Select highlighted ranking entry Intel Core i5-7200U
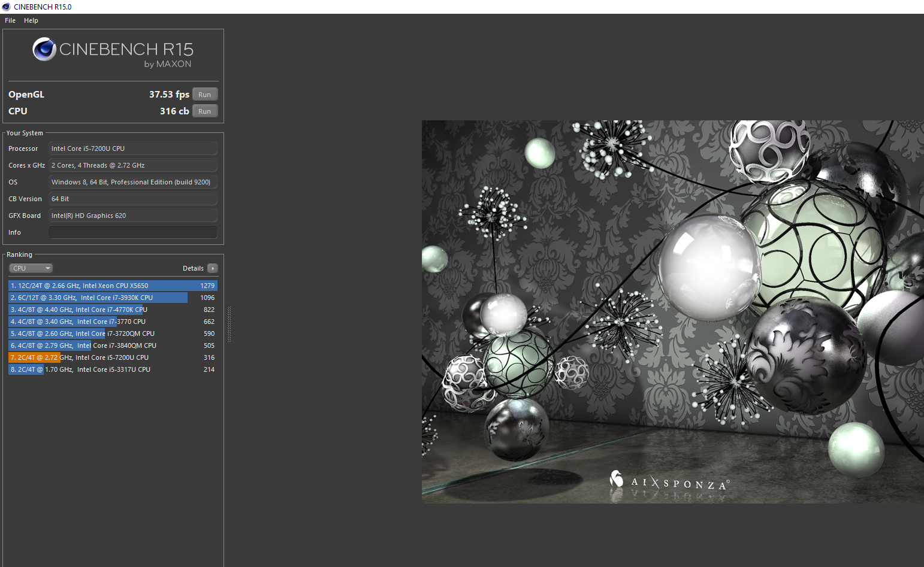The image size is (924, 567). [113, 357]
